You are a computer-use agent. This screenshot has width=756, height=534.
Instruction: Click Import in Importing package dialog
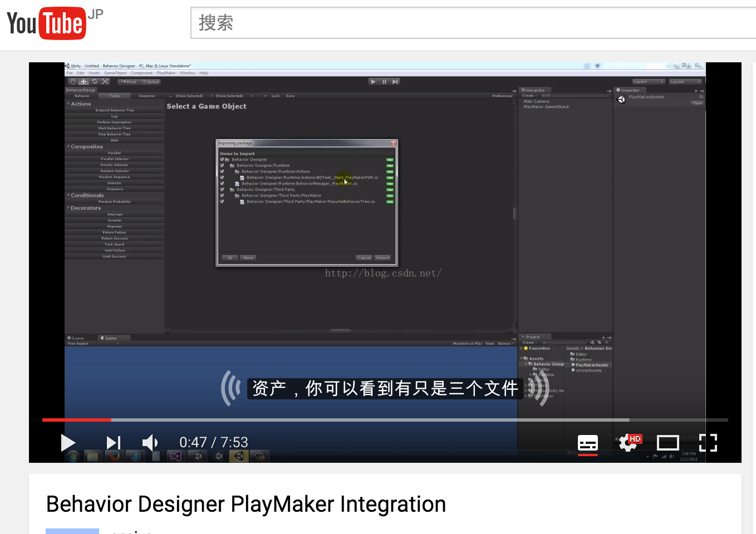click(x=383, y=258)
